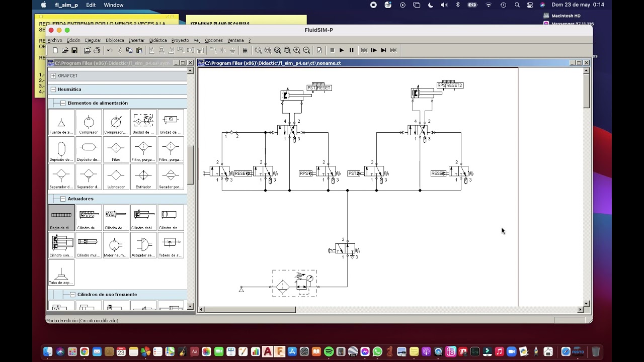Collapse the Actuadores section
644x362 pixels.
[63, 199]
